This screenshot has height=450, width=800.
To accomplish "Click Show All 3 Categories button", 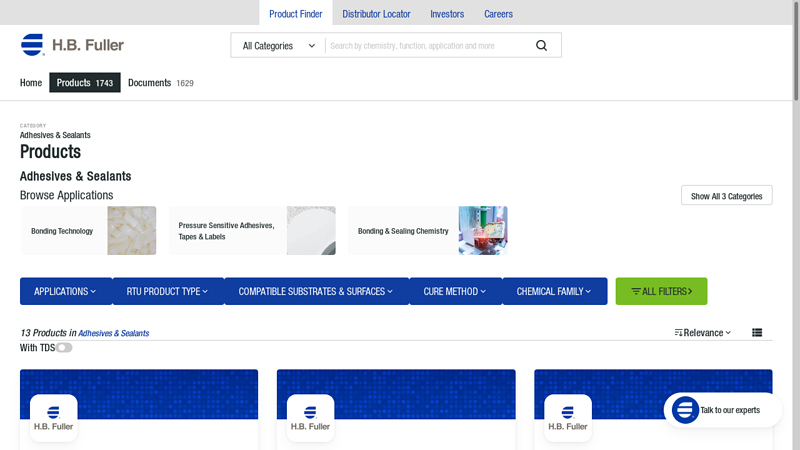I will [x=727, y=195].
